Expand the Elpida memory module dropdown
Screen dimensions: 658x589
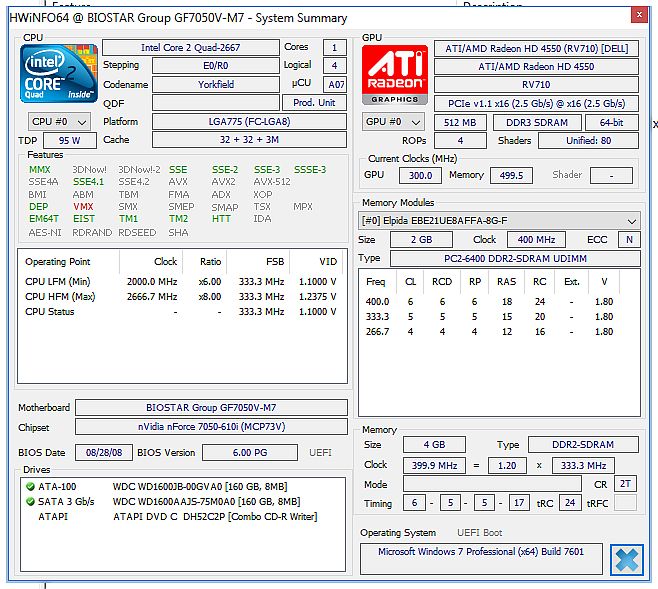[x=500, y=221]
